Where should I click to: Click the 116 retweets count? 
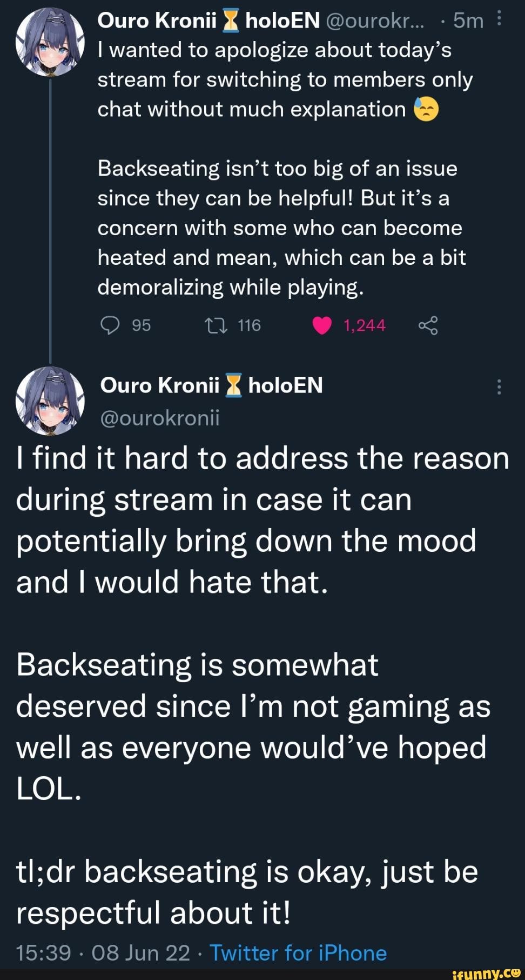tap(249, 325)
